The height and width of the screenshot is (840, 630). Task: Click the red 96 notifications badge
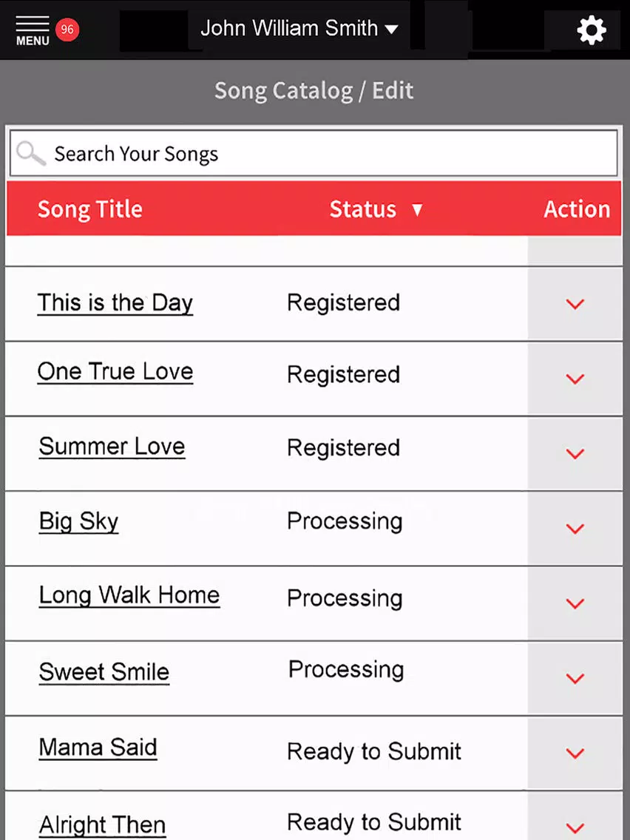coord(67,30)
